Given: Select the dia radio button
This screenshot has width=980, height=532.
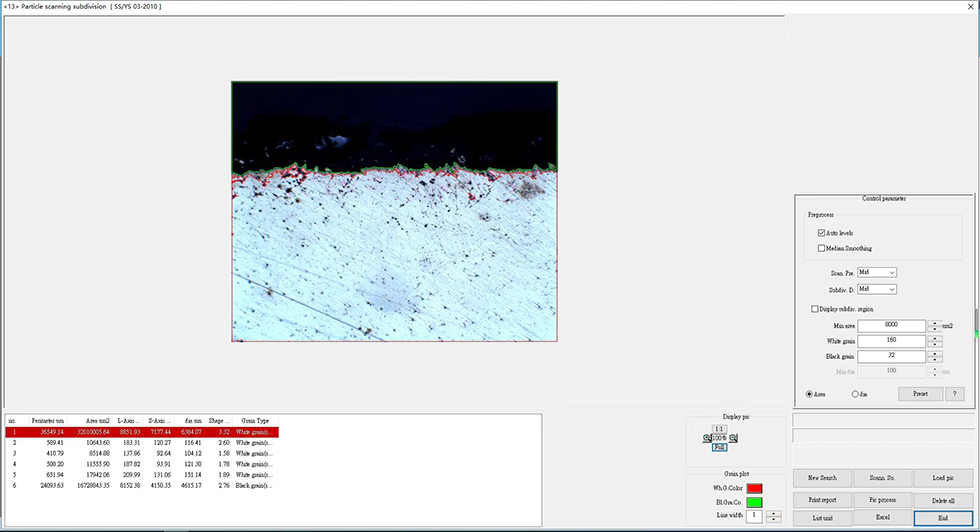Looking at the screenshot, I should (x=855, y=394).
